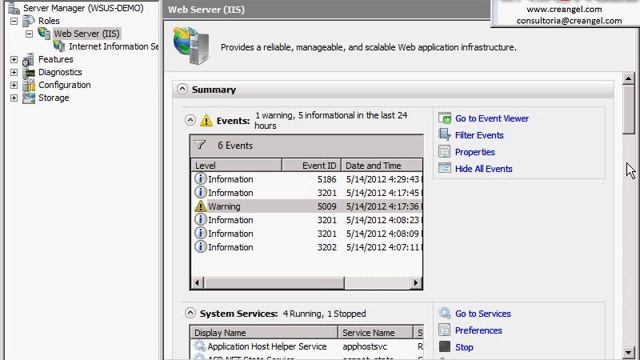Sort services by Display Name header
Viewport: 640px width, 360px height.
pos(264,333)
